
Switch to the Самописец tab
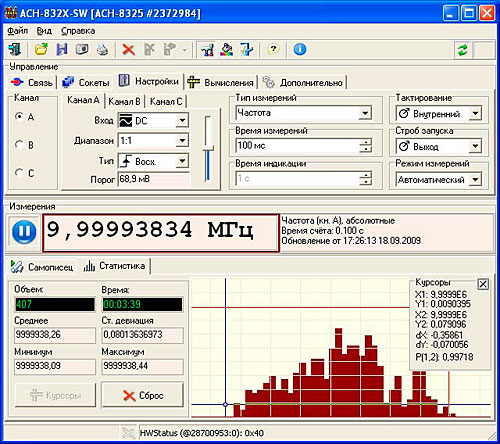(42, 267)
